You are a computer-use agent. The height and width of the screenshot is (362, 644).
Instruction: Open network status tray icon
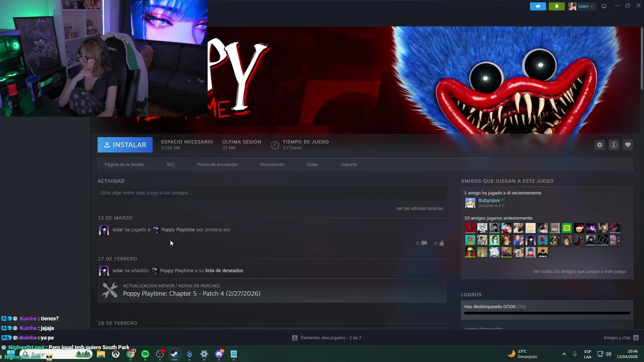(600, 354)
